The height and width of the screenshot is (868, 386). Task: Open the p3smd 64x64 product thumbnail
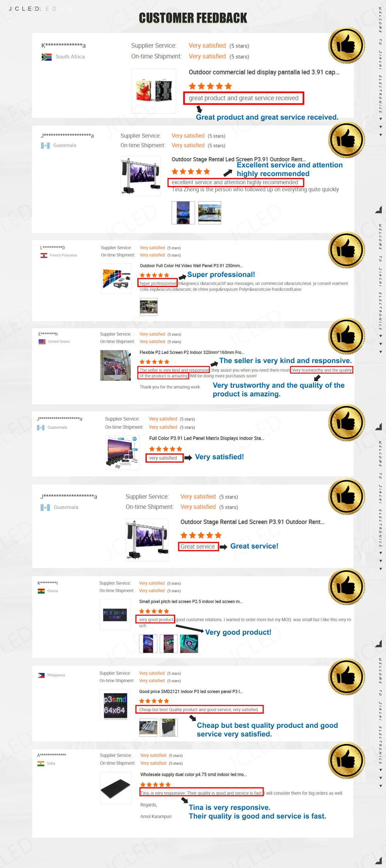pos(115,705)
